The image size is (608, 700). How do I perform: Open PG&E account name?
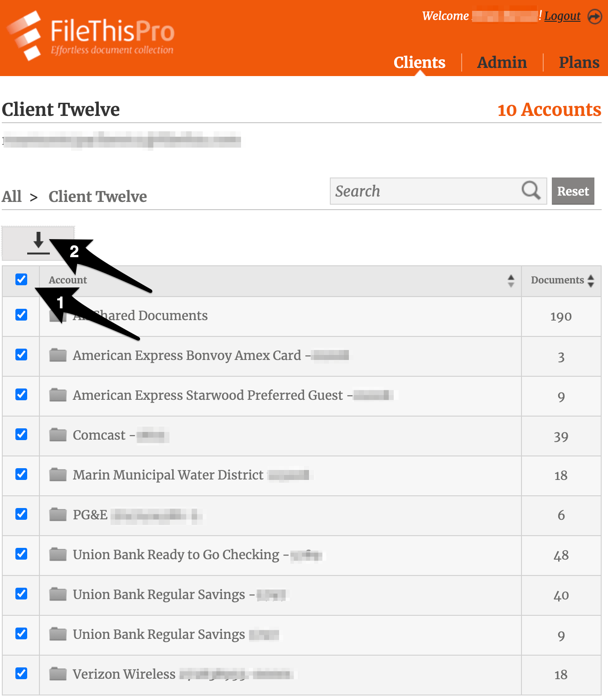pyautogui.click(x=90, y=515)
